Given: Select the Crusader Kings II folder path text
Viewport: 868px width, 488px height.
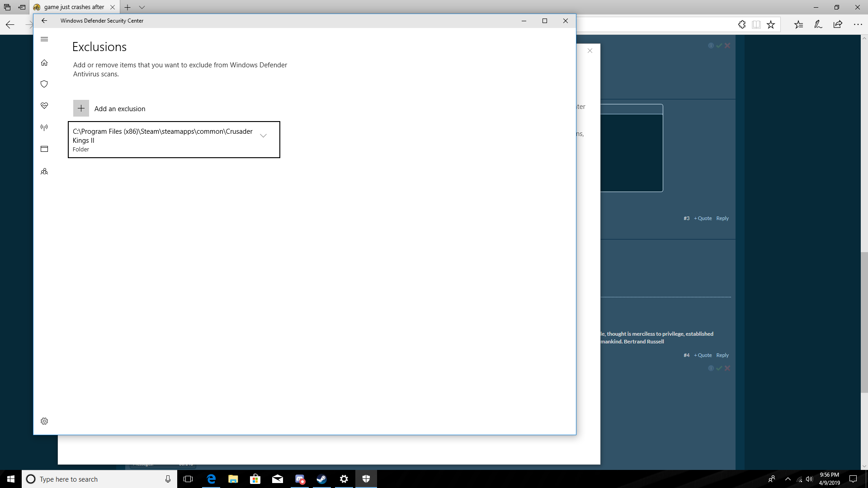Looking at the screenshot, I should tap(163, 136).
